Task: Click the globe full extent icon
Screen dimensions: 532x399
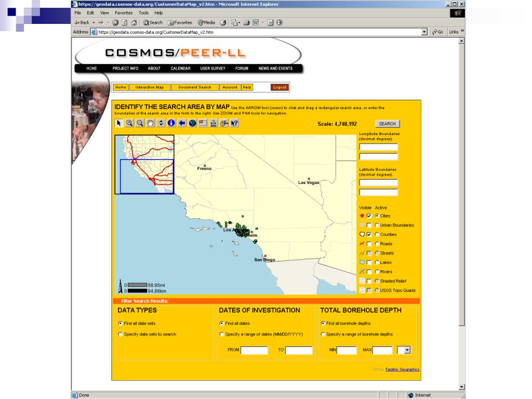Action: (x=192, y=123)
